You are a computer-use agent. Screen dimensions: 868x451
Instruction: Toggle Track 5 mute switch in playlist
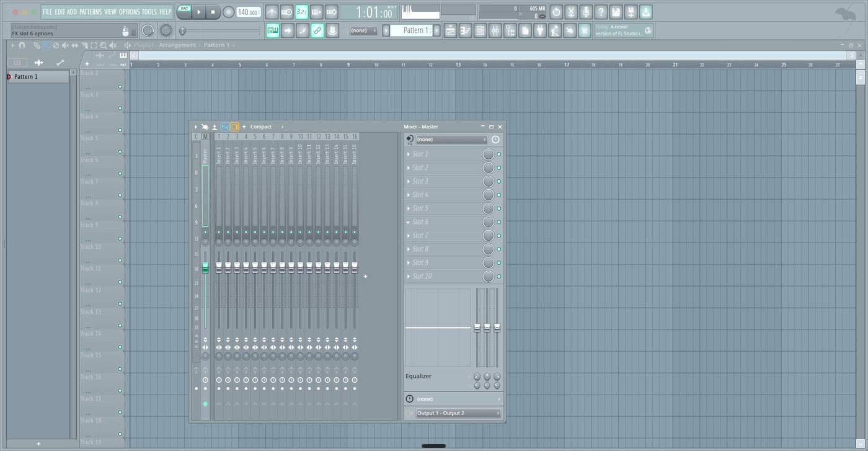pos(120,152)
